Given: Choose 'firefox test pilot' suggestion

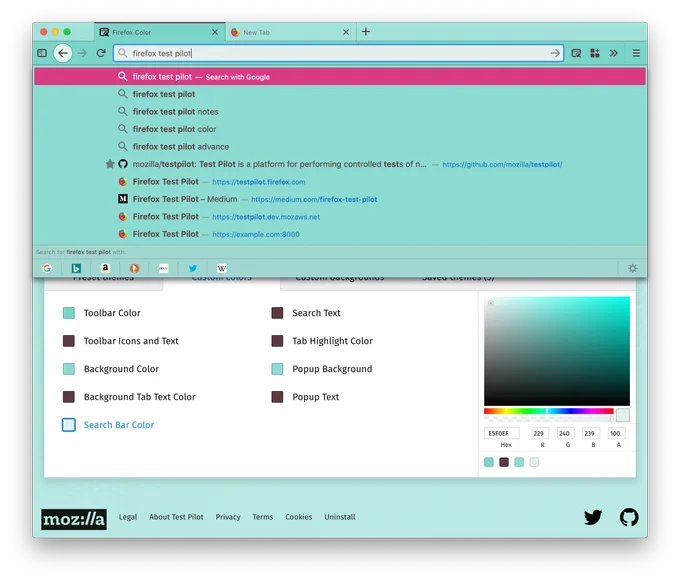Looking at the screenshot, I should (340, 94).
